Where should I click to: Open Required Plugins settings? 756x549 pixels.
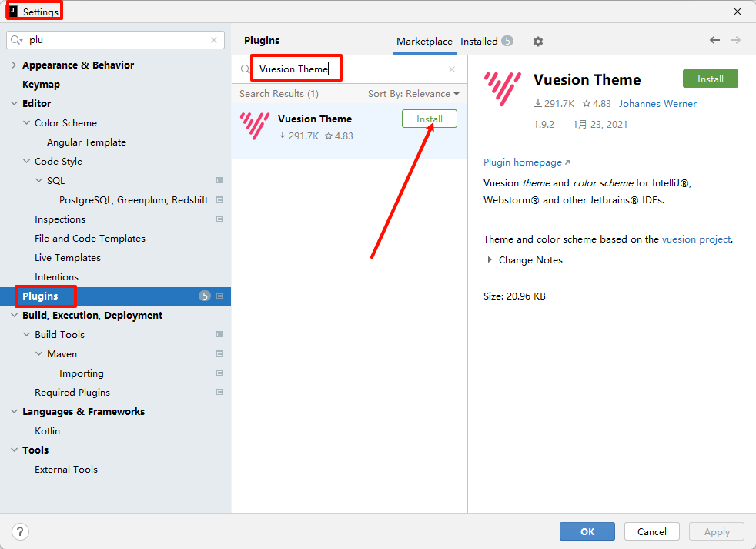click(x=72, y=392)
